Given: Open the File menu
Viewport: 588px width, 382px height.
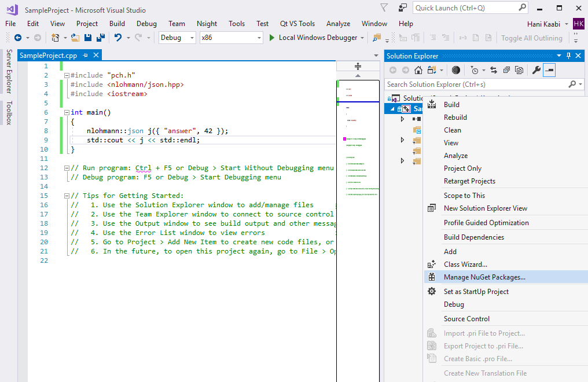Looking at the screenshot, I should [10, 24].
